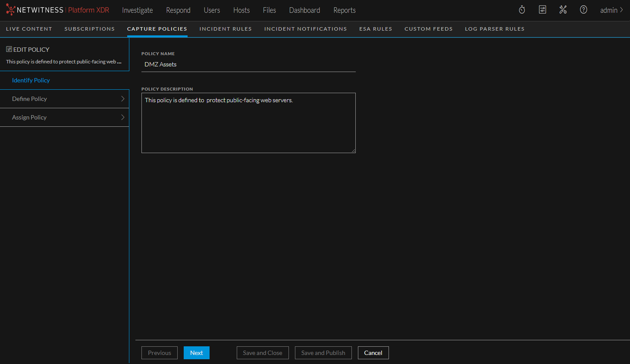Image resolution: width=630 pixels, height=364 pixels.
Task: Select the Investigate menu item
Action: click(137, 10)
